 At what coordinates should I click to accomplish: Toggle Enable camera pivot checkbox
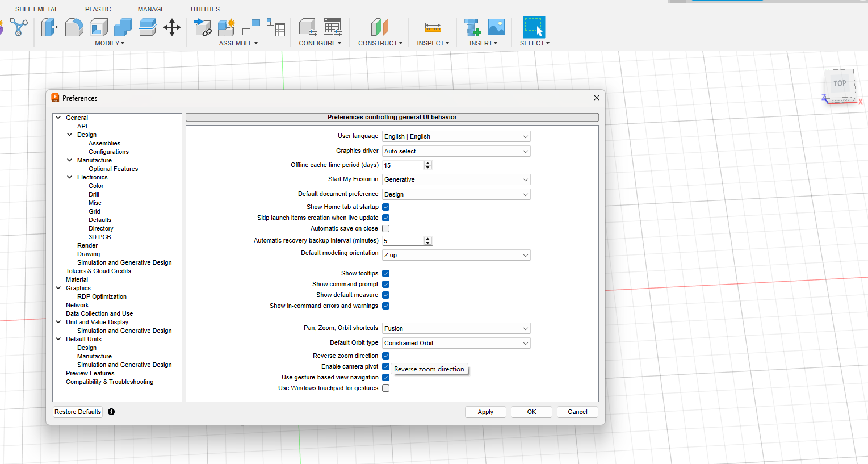pyautogui.click(x=386, y=367)
